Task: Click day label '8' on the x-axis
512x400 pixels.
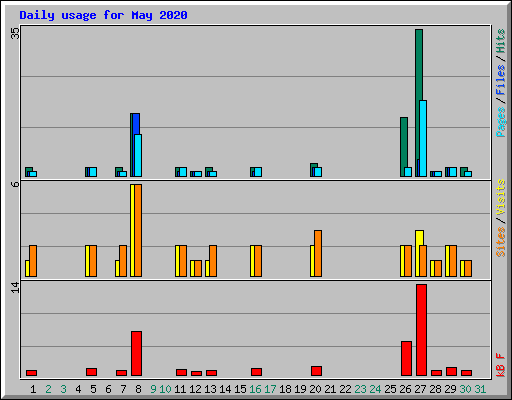Action: pos(138,389)
